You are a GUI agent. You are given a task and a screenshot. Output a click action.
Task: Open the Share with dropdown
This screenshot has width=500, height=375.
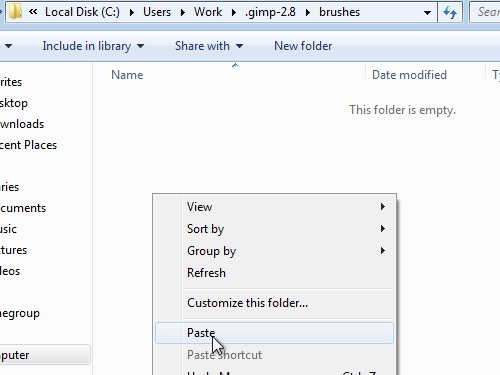pos(209,46)
